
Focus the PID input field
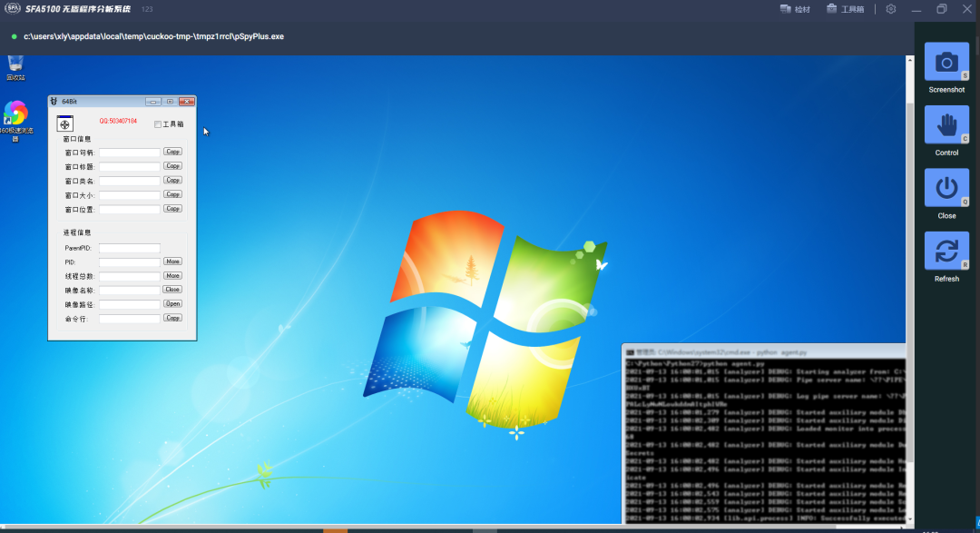130,262
